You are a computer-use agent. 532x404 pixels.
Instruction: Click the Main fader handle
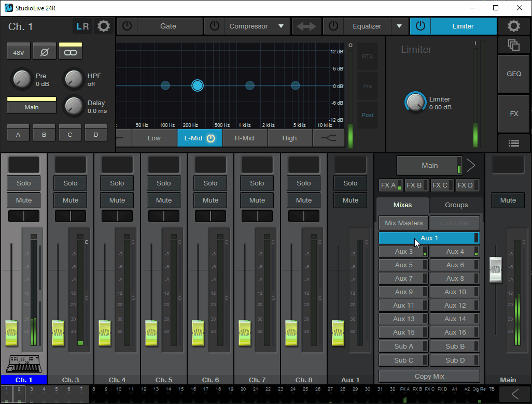pos(495,270)
